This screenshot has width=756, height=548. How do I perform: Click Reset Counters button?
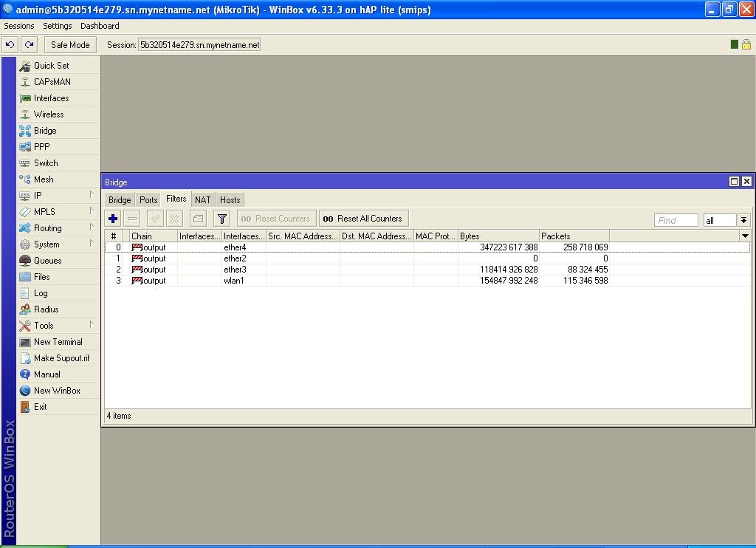276,219
